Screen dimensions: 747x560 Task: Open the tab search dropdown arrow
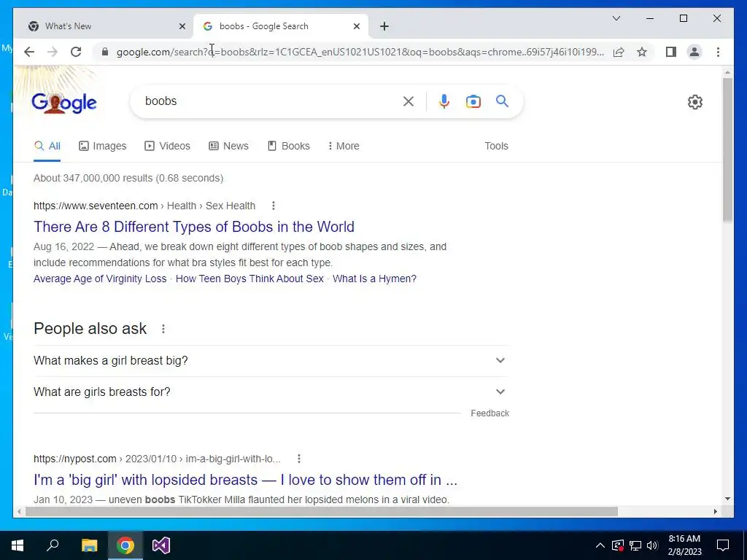pyautogui.click(x=616, y=18)
